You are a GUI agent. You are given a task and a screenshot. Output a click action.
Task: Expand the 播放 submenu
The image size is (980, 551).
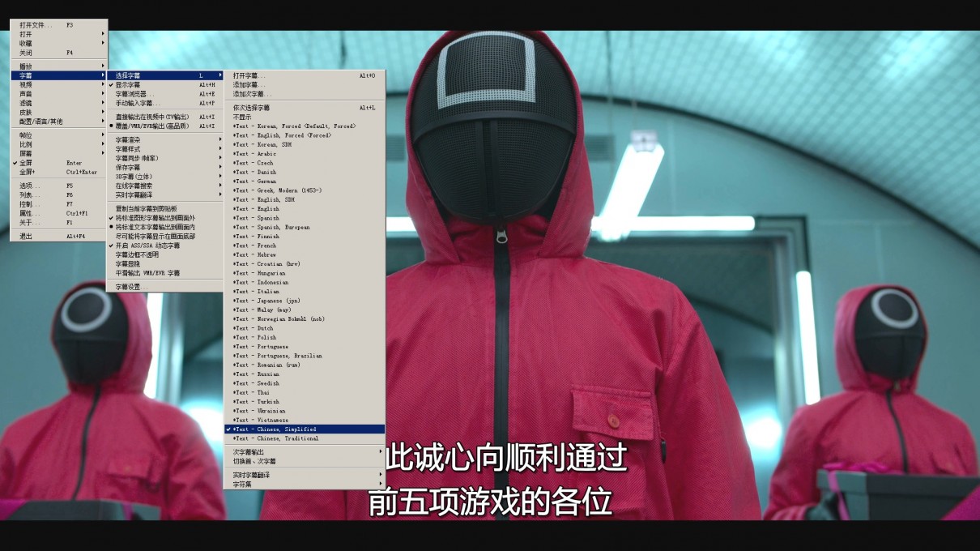click(x=59, y=66)
